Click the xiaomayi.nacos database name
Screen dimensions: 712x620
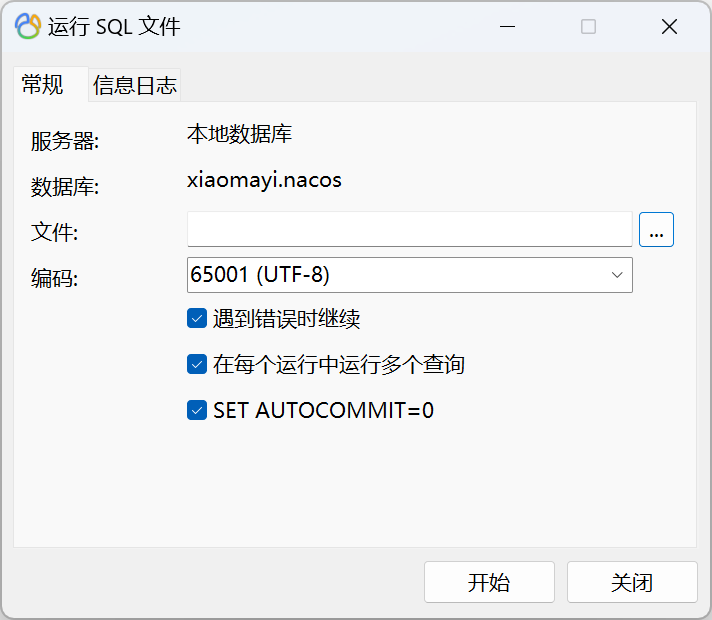pyautogui.click(x=264, y=180)
